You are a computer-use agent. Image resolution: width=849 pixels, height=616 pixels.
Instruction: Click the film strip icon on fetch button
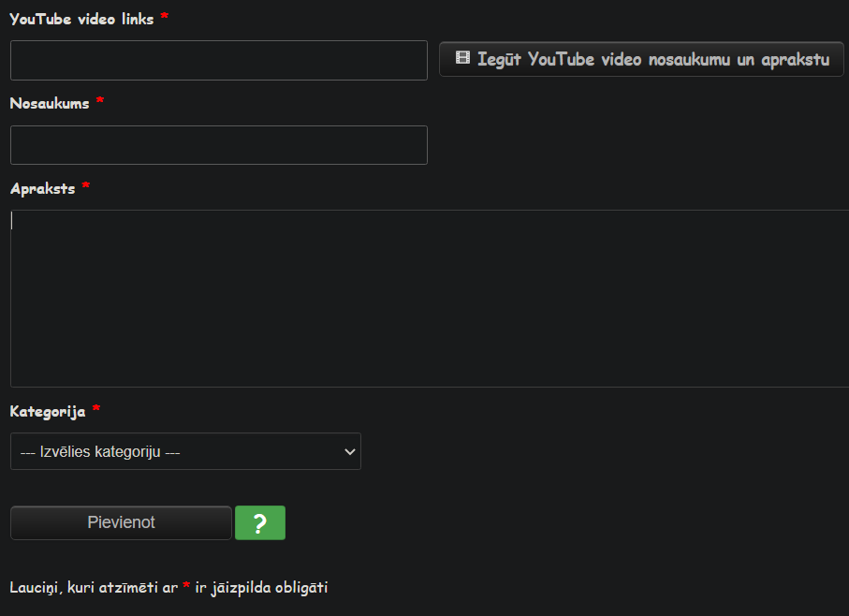click(462, 57)
